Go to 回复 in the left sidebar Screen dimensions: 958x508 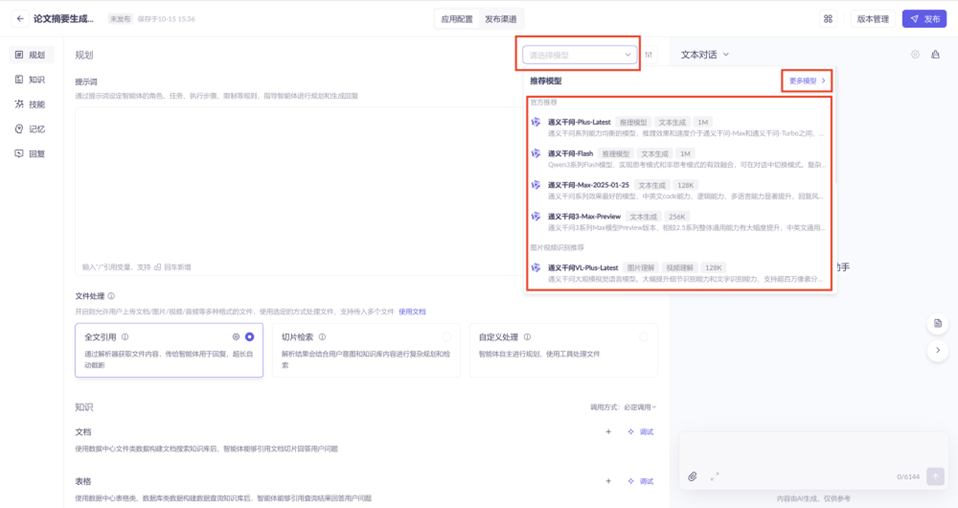click(x=31, y=154)
